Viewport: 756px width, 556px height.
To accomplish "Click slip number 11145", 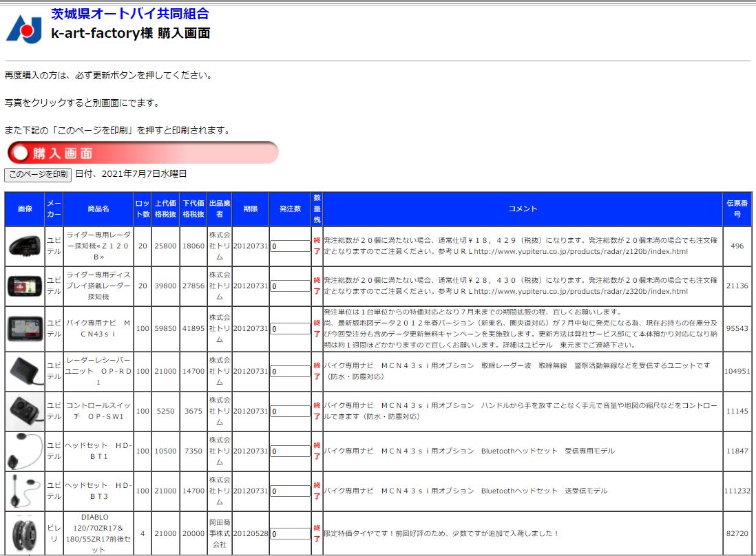I will coord(737,411).
